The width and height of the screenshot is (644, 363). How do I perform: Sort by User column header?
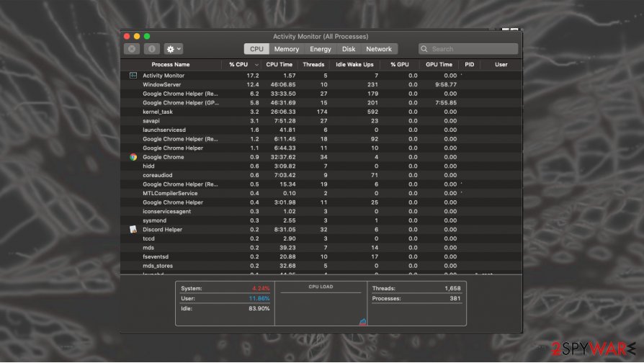coord(501,65)
